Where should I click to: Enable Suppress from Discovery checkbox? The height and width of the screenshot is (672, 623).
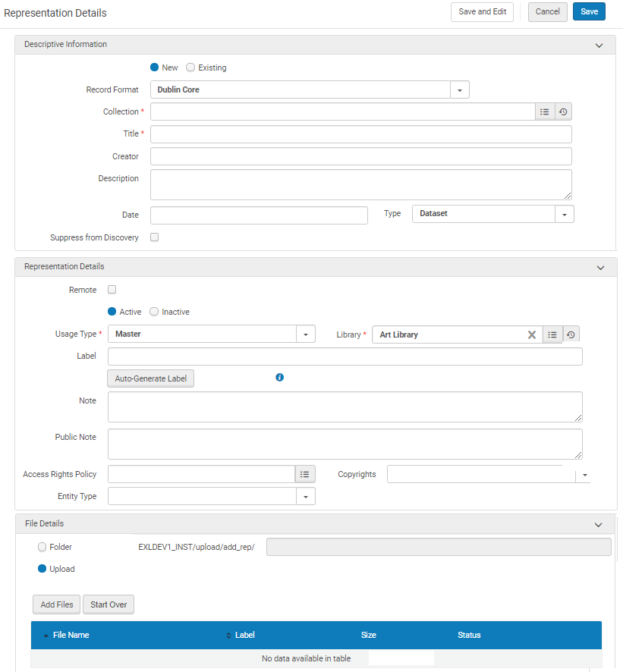(x=155, y=237)
